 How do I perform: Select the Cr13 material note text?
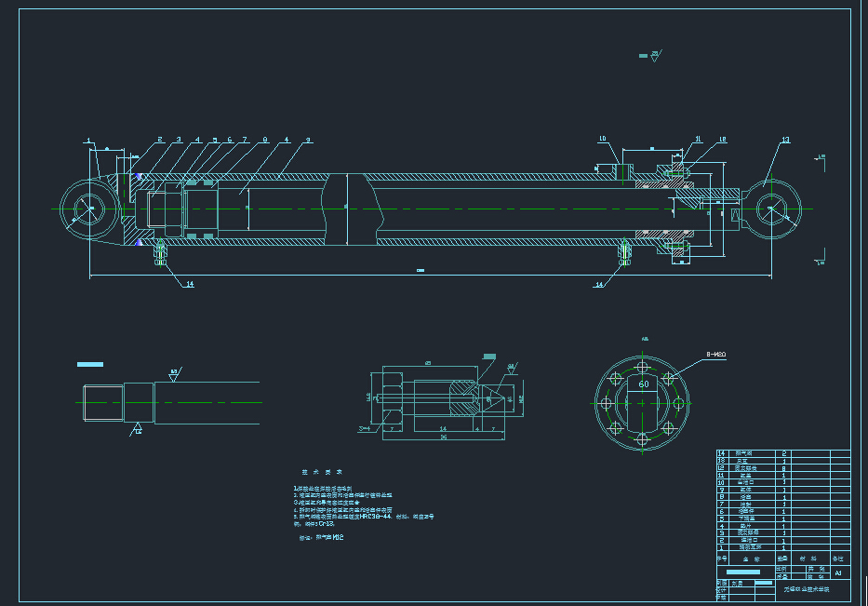(327, 523)
